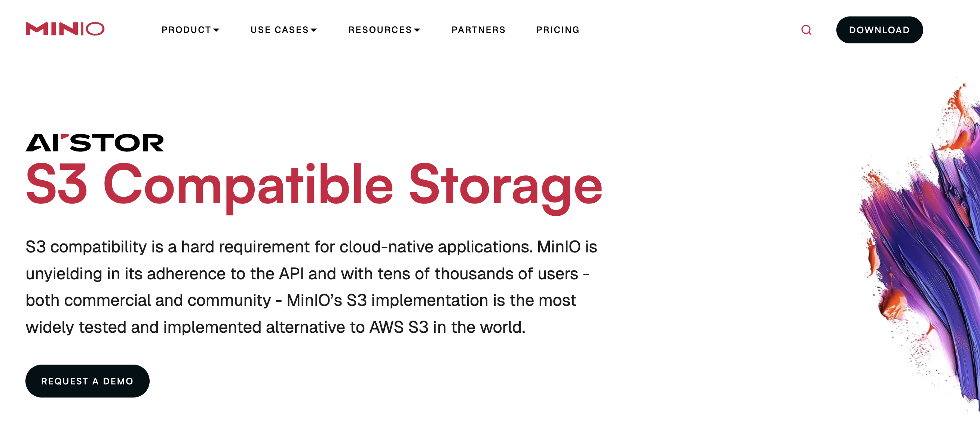Viewport: 980px width, 448px height.
Task: Open the Use Cases menu
Action: 279,30
